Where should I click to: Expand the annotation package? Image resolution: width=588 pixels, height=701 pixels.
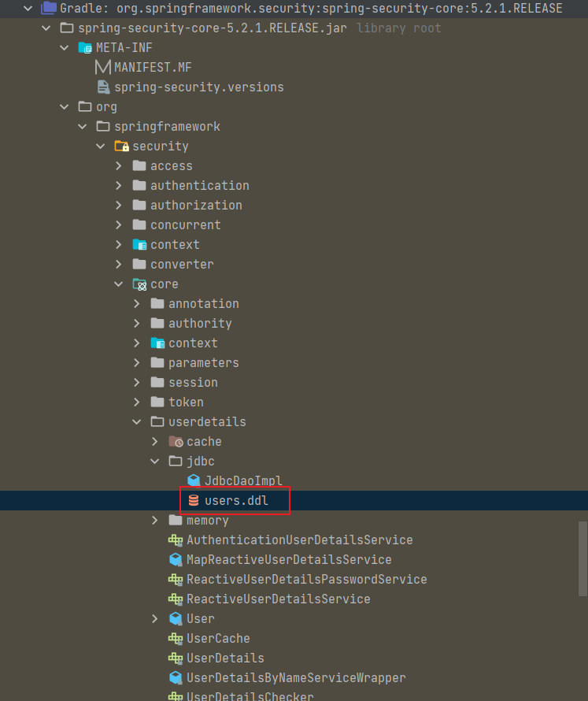pyautogui.click(x=137, y=303)
